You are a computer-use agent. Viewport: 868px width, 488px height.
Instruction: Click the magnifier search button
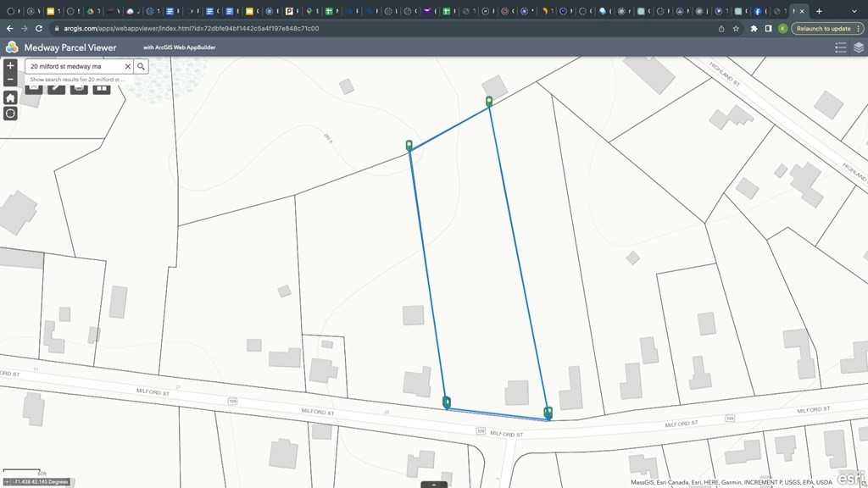(142, 66)
